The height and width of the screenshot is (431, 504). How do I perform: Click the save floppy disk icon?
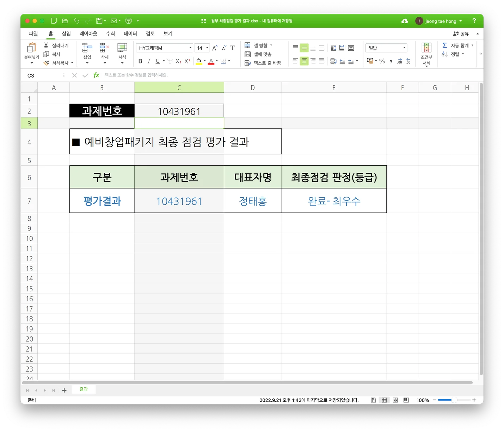[x=99, y=21]
